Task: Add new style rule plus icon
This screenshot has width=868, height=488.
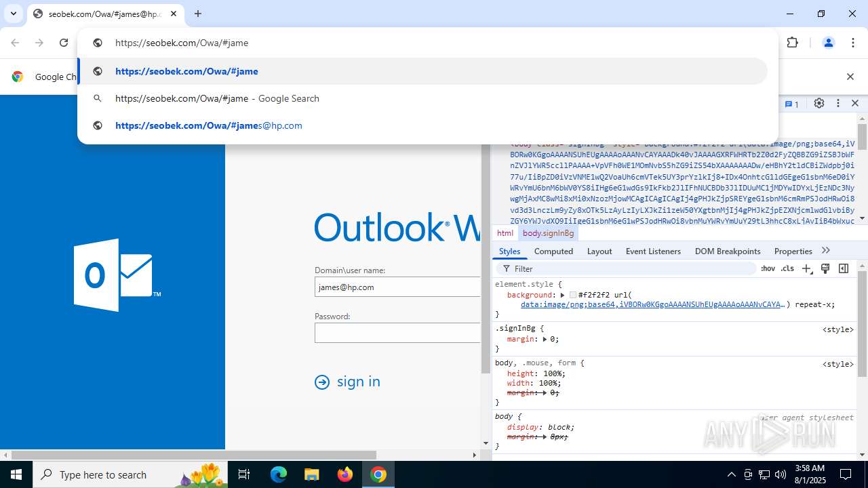Action: [806, 268]
